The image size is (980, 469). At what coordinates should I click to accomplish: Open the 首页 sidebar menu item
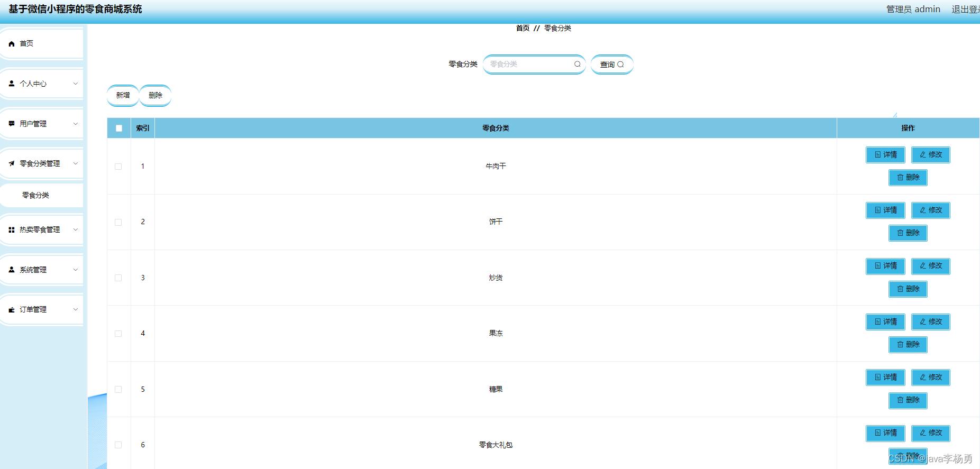[x=42, y=44]
